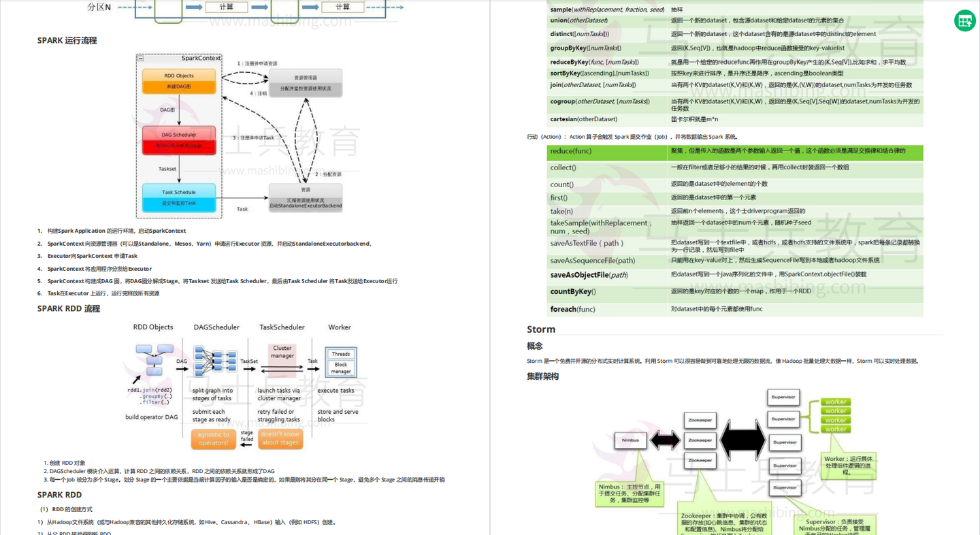Click the "foreach(func)" table cell
The width and height of the screenshot is (980, 535).
(x=607, y=310)
